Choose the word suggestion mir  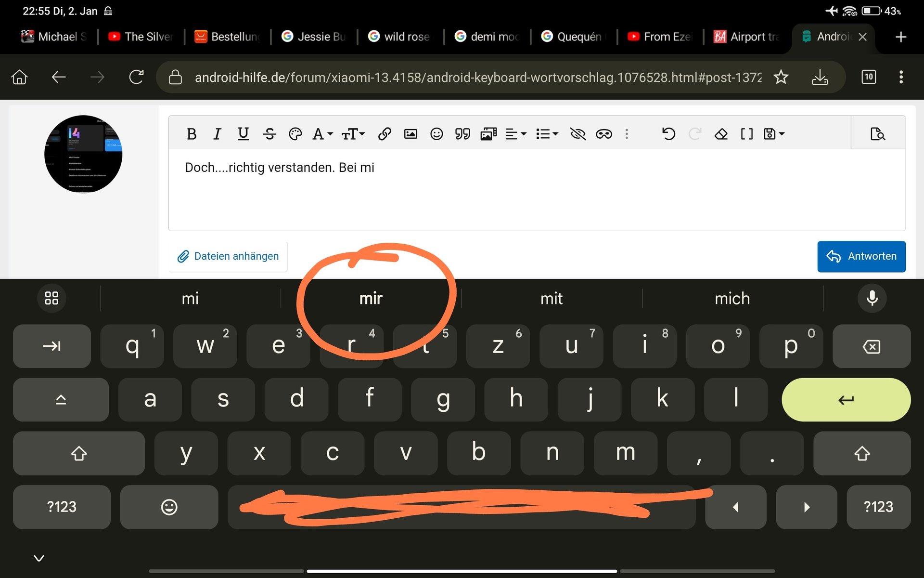coord(371,299)
